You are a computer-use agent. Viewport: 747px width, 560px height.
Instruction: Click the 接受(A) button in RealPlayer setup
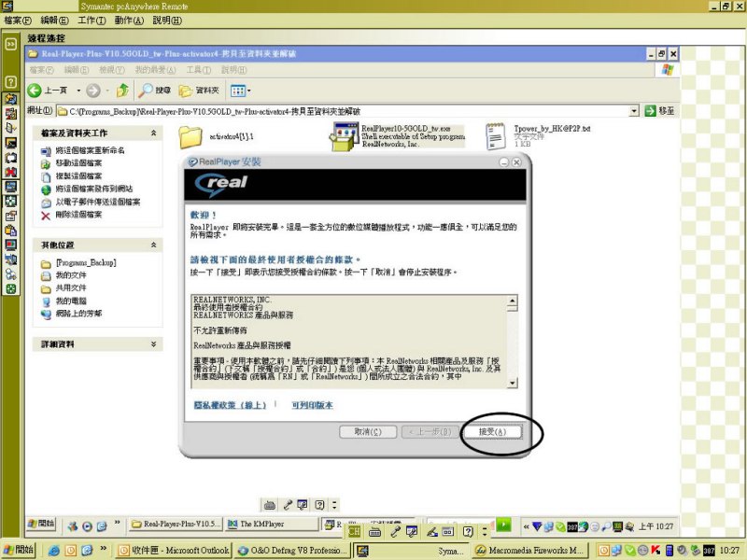tap(492, 432)
